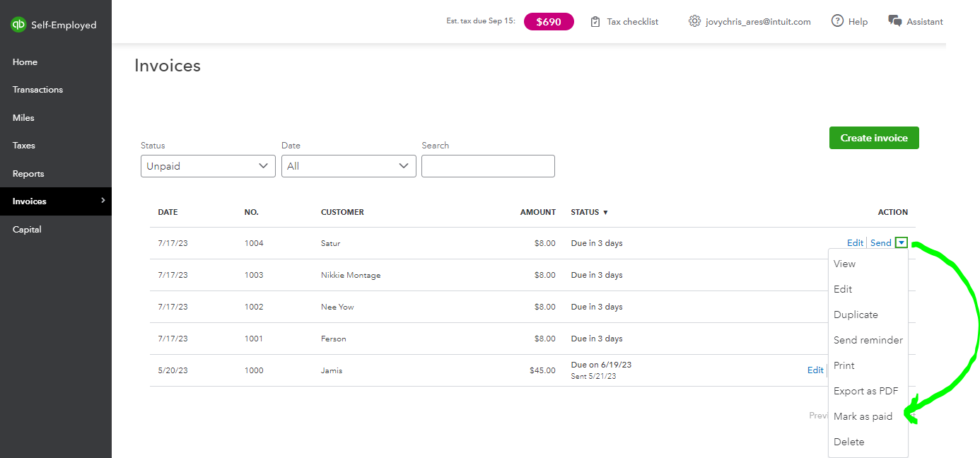Choose Export as PDF menu option
Screen dimensions: 980x458
tap(865, 391)
